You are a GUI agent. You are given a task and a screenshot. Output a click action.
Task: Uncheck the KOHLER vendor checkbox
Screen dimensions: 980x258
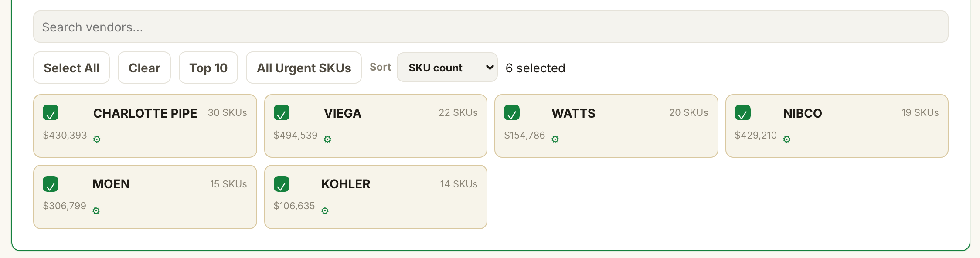click(x=282, y=184)
